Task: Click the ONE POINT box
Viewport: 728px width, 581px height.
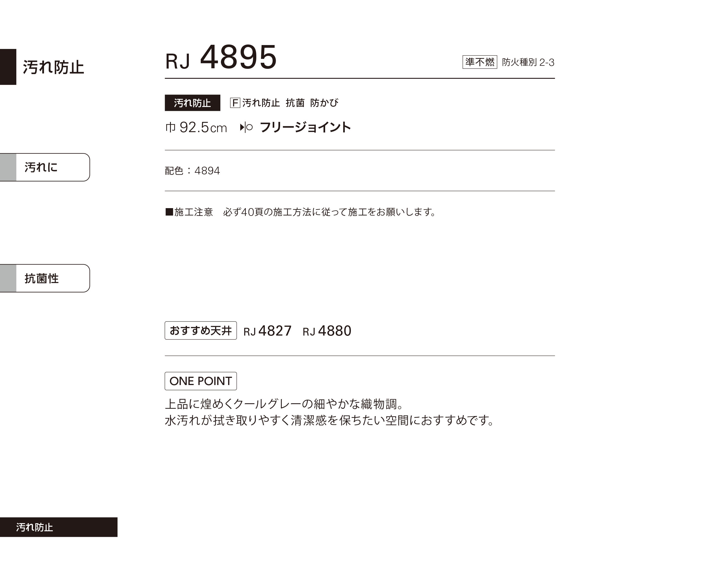Action: click(x=200, y=381)
